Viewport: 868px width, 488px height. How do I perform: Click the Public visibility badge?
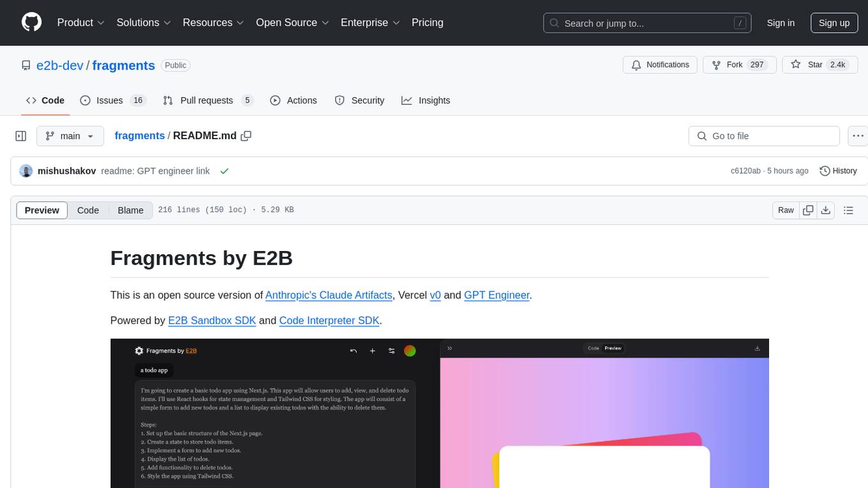click(176, 65)
